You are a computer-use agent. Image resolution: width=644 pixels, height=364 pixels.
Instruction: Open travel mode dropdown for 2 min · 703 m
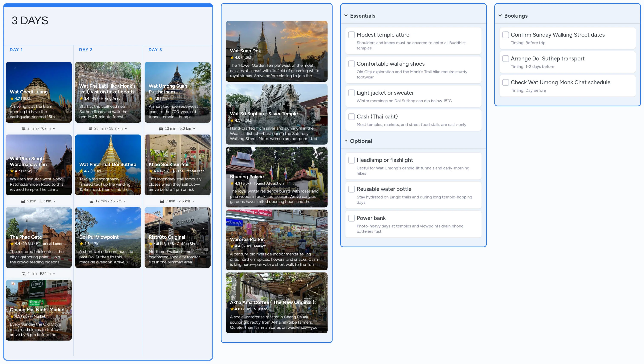(54, 128)
